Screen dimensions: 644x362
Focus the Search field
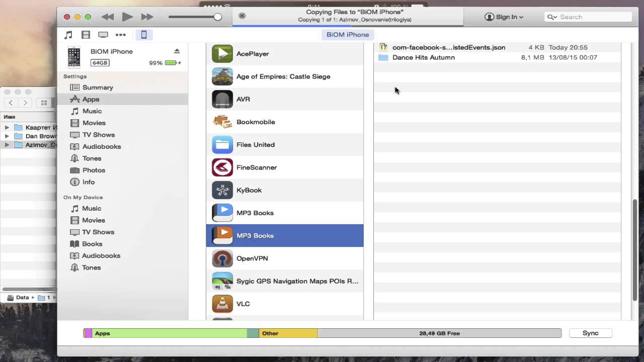[588, 17]
